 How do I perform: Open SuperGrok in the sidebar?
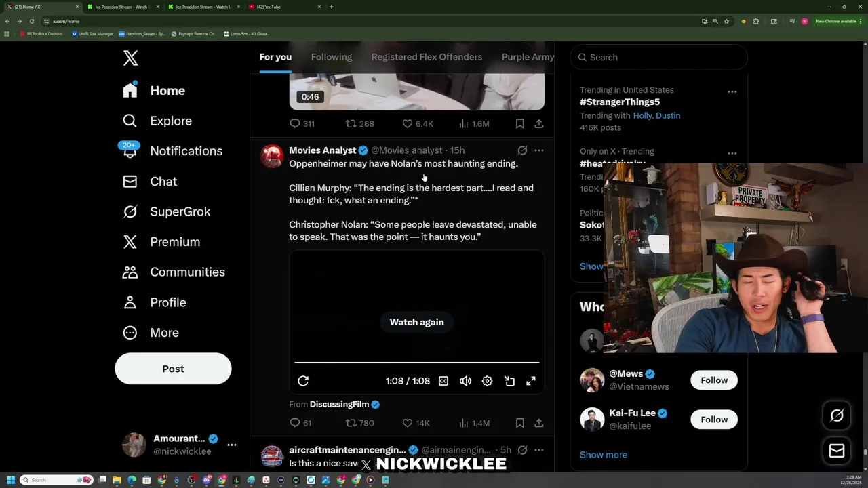166,211
